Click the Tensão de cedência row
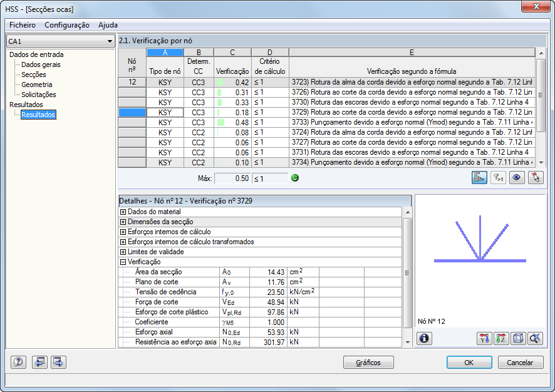Screen dimensions: 555x392 260,292
